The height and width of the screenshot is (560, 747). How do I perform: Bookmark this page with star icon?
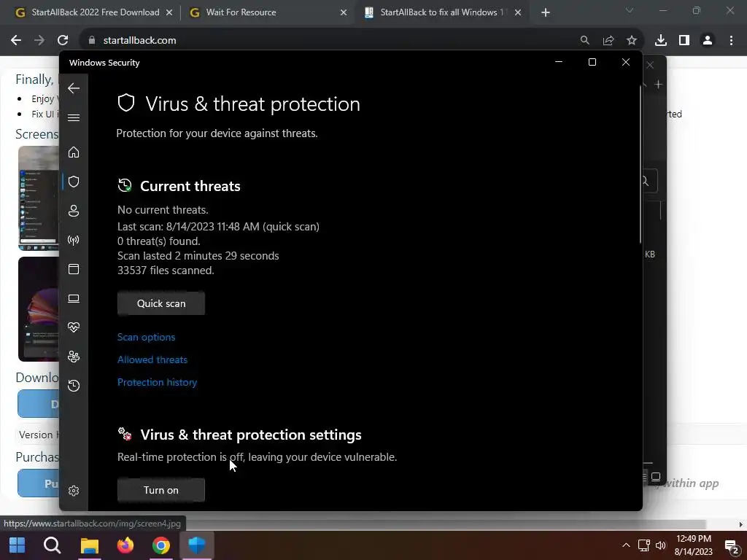(632, 41)
